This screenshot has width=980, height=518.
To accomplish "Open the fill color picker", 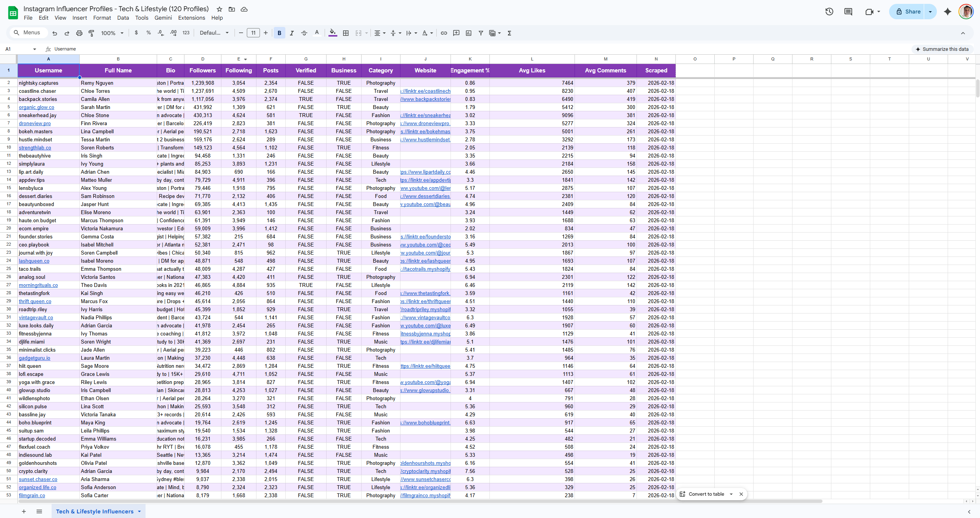I will click(332, 33).
